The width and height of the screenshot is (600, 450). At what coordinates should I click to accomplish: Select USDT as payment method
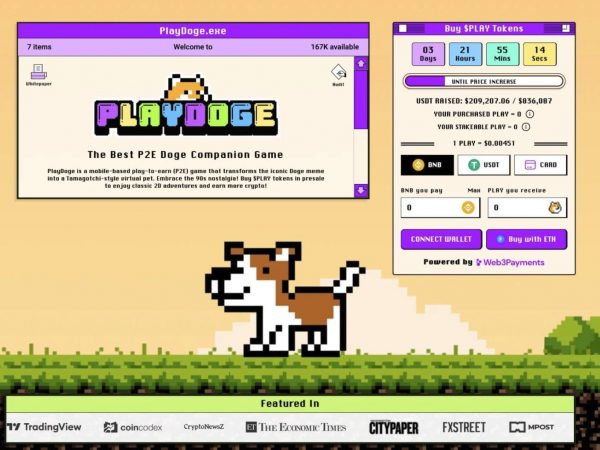click(x=484, y=165)
